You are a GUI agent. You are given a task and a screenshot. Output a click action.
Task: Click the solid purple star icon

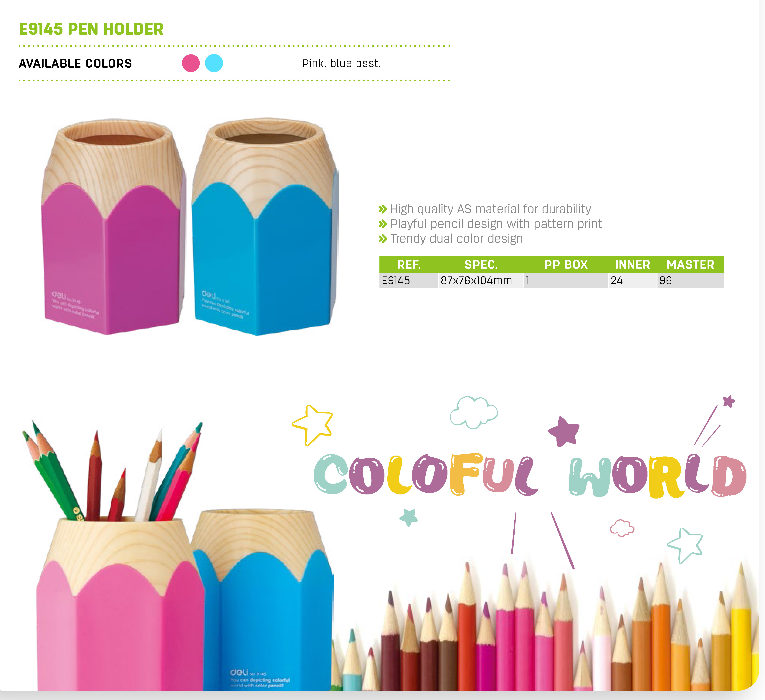click(564, 431)
